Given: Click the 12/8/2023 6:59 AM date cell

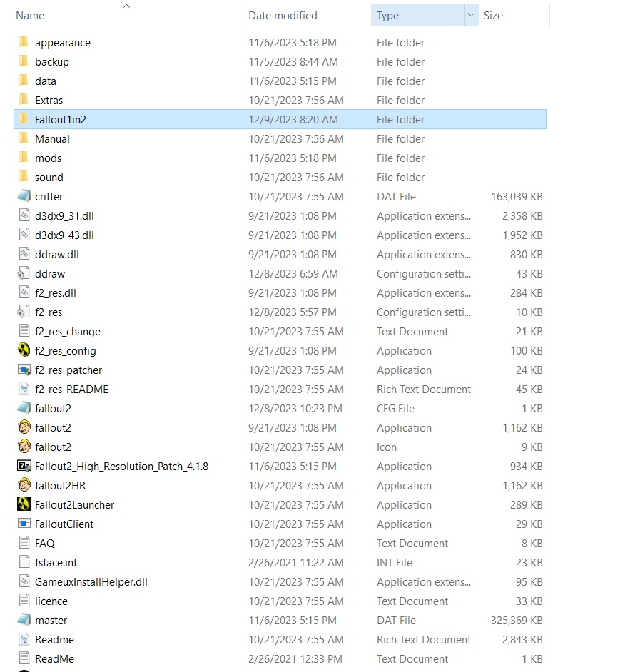Looking at the screenshot, I should click(x=293, y=273).
